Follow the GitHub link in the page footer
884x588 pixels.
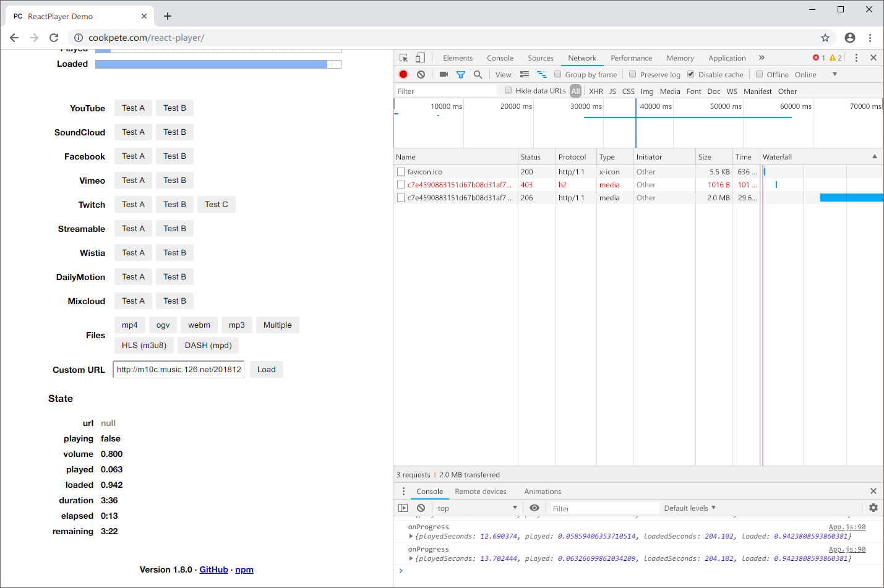(x=213, y=569)
